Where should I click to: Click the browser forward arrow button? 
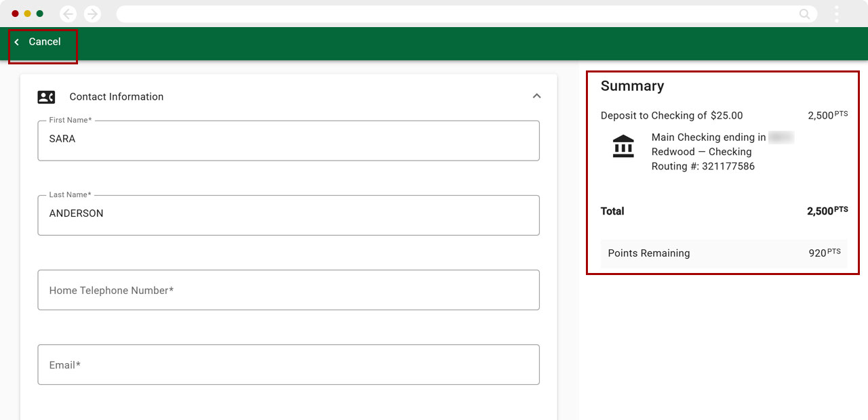92,14
